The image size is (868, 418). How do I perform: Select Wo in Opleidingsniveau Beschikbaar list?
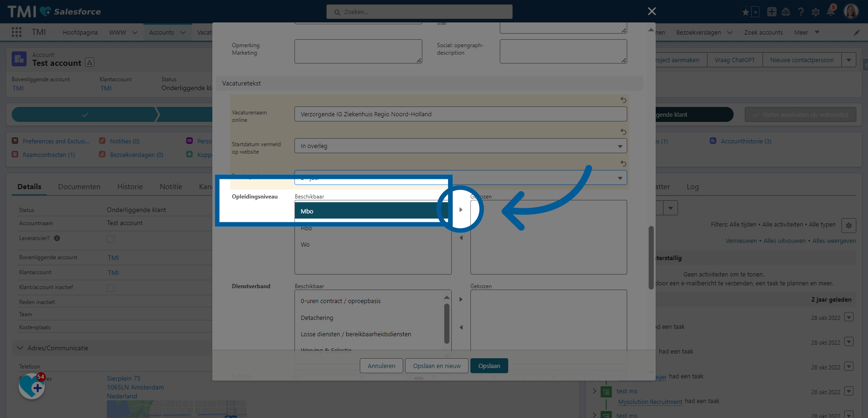coord(373,245)
